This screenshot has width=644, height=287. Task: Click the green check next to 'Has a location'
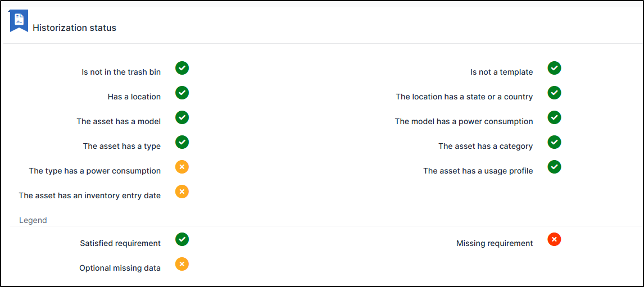point(182,93)
